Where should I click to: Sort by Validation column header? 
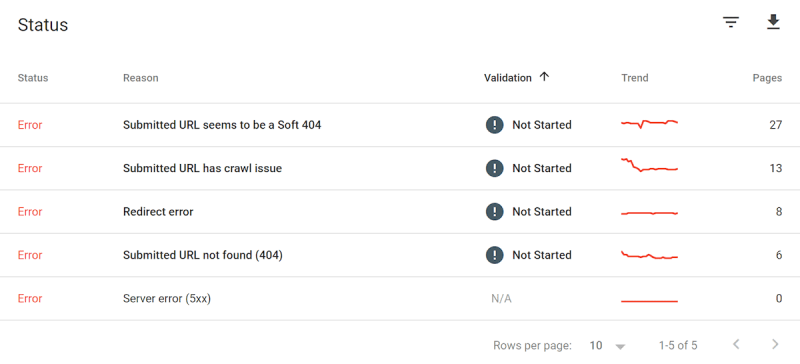click(x=508, y=78)
